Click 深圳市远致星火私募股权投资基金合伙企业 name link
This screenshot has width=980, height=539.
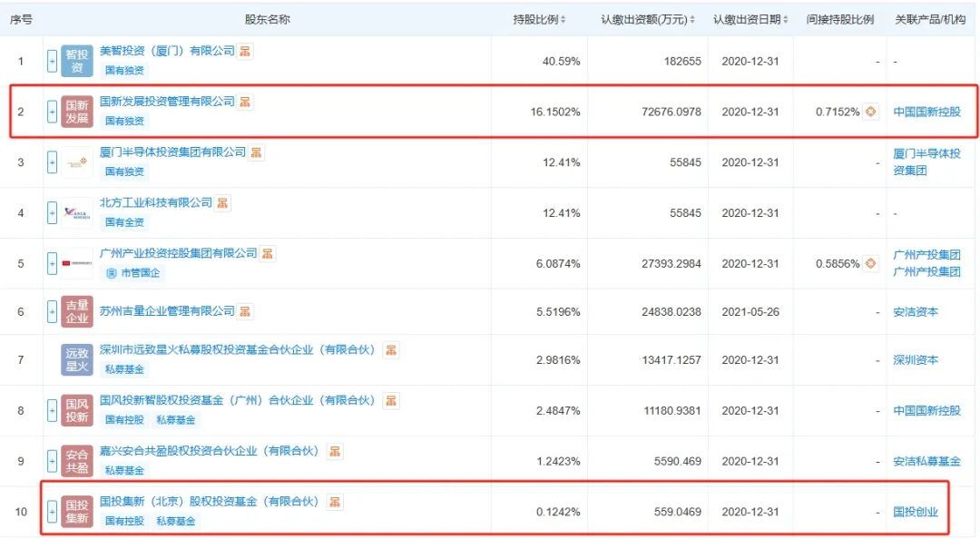click(x=236, y=350)
